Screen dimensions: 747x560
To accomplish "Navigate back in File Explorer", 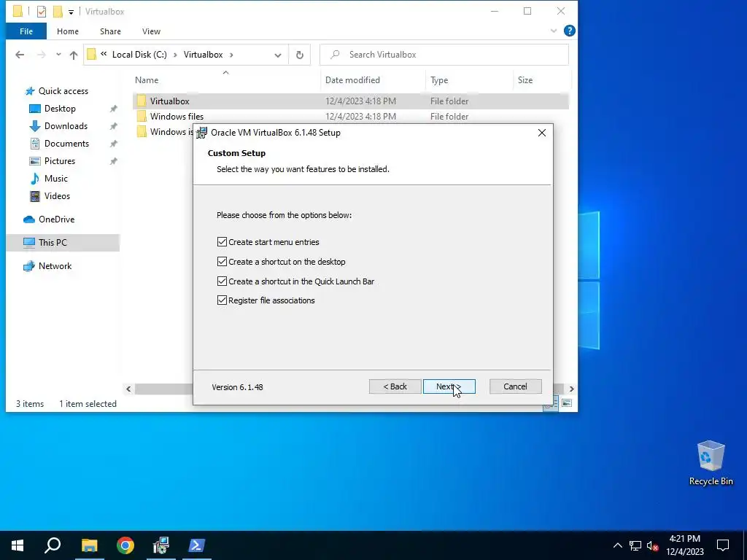I will (x=20, y=55).
